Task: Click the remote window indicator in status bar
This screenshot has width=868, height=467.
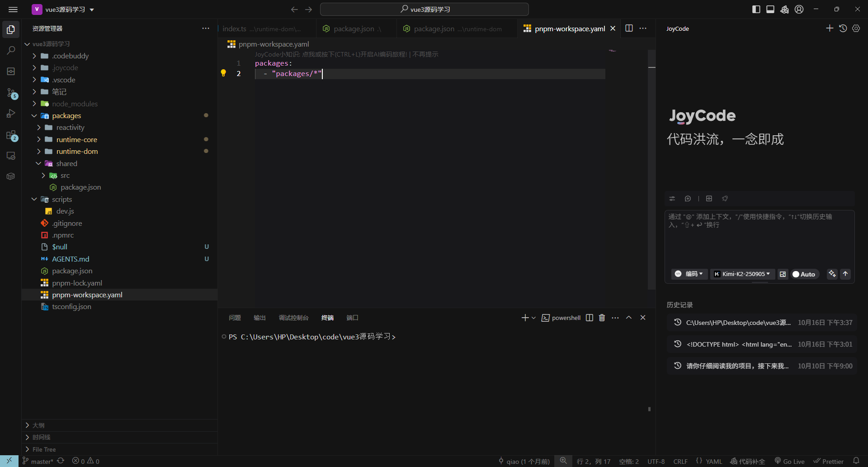Action: click(9, 461)
